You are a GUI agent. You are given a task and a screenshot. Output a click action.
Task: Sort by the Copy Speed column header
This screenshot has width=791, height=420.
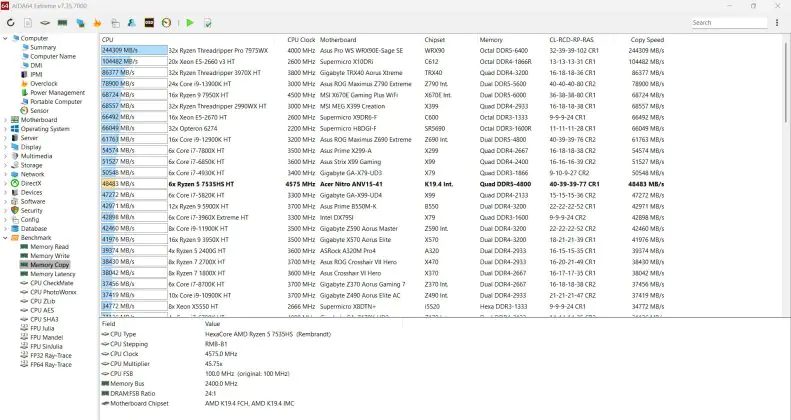tap(647, 40)
